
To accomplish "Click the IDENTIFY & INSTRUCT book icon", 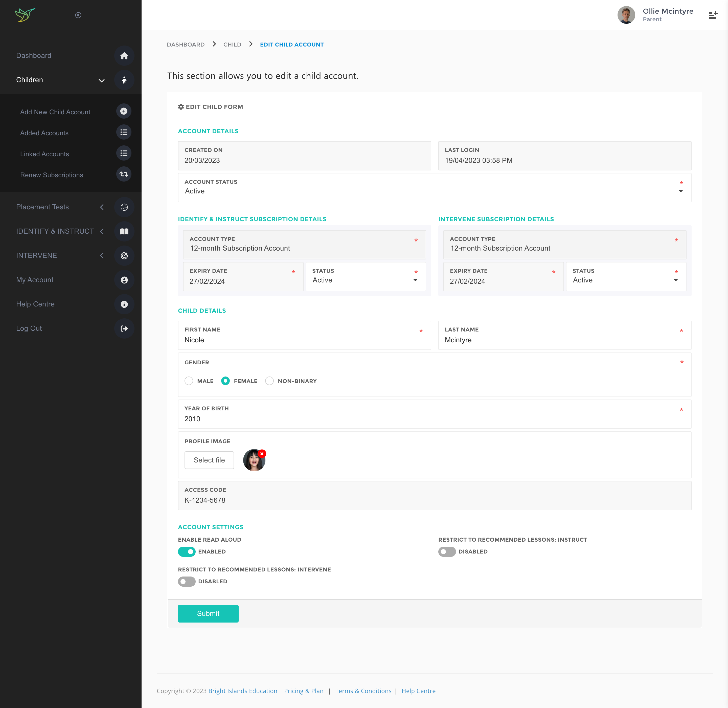I will click(124, 231).
